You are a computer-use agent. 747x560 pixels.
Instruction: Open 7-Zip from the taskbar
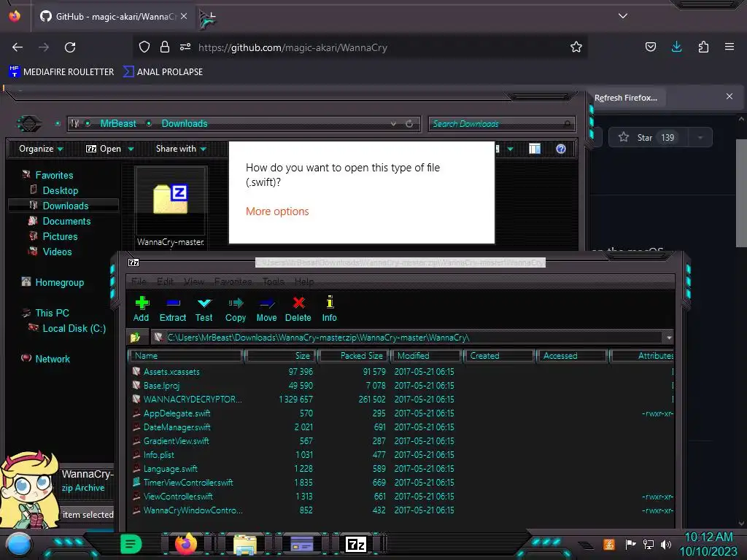pyautogui.click(x=356, y=544)
